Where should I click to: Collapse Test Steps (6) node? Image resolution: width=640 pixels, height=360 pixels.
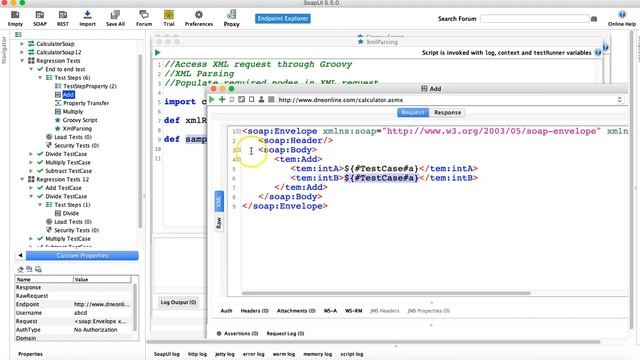[40, 78]
